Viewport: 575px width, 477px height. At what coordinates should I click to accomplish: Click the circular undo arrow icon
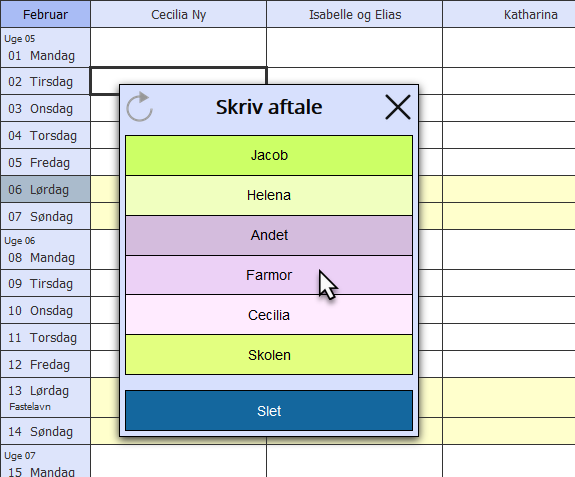click(139, 107)
